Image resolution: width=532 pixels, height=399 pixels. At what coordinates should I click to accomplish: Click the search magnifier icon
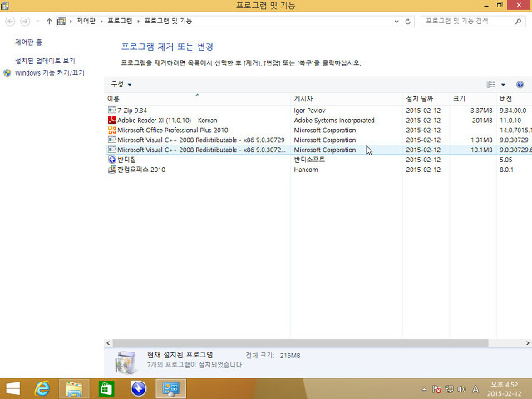[518, 22]
